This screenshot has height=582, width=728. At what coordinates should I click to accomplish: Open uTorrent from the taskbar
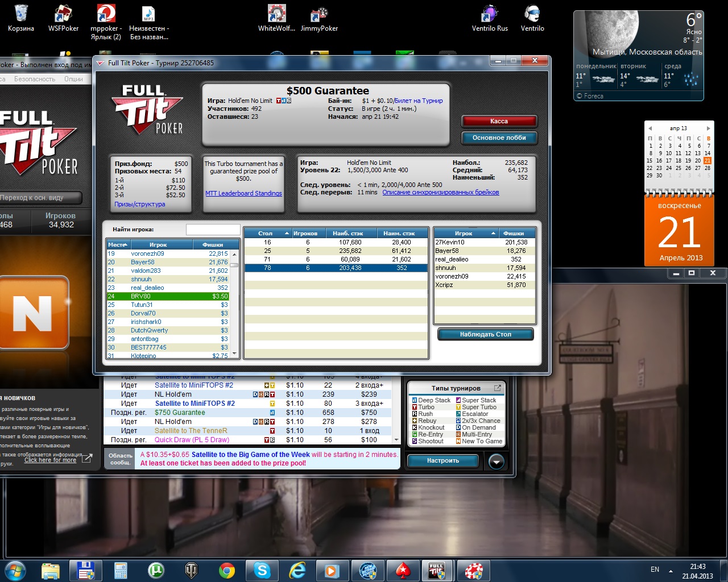(x=156, y=570)
